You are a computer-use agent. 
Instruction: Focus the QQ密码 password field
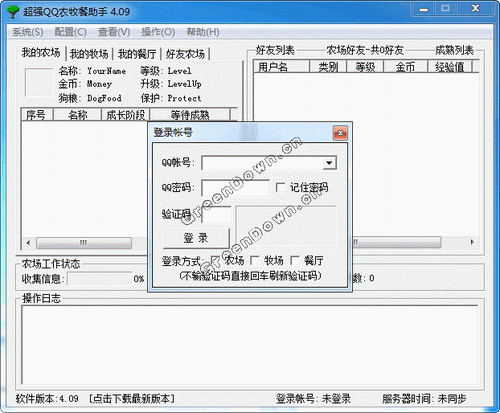(236, 188)
